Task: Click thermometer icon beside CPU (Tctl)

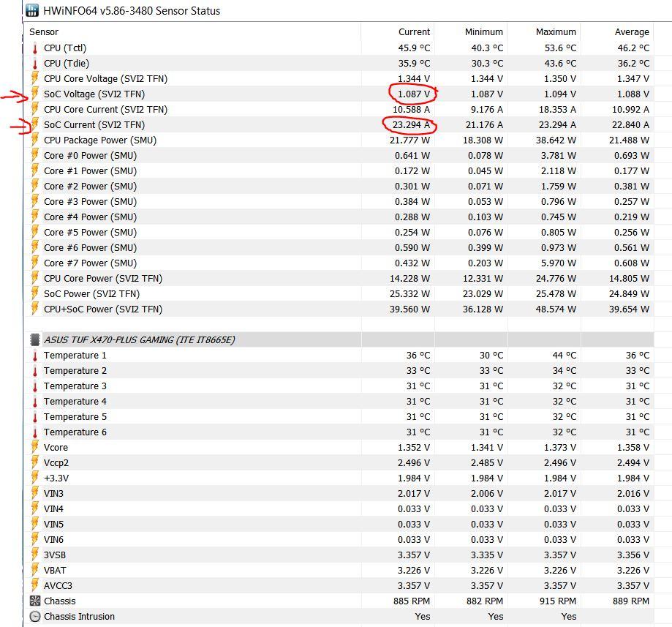Action: [x=35, y=48]
